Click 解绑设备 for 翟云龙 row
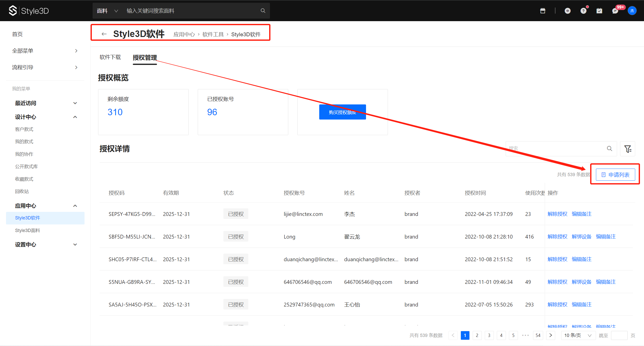The width and height of the screenshot is (644, 346). point(582,237)
